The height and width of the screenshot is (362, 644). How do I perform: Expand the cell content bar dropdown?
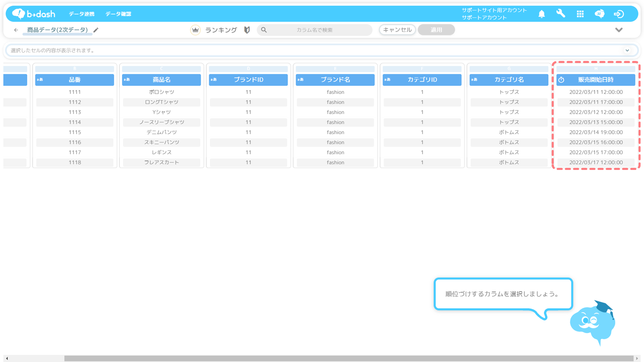click(627, 50)
